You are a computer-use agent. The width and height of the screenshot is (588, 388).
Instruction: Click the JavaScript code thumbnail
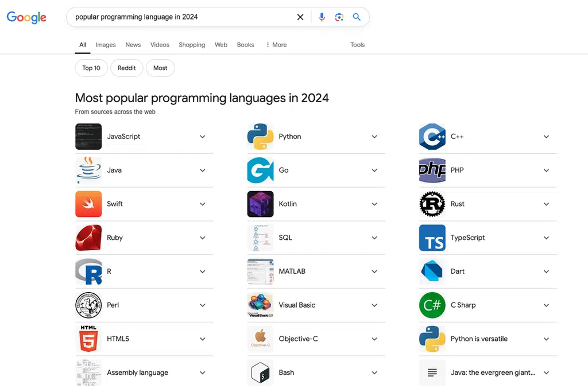point(88,137)
